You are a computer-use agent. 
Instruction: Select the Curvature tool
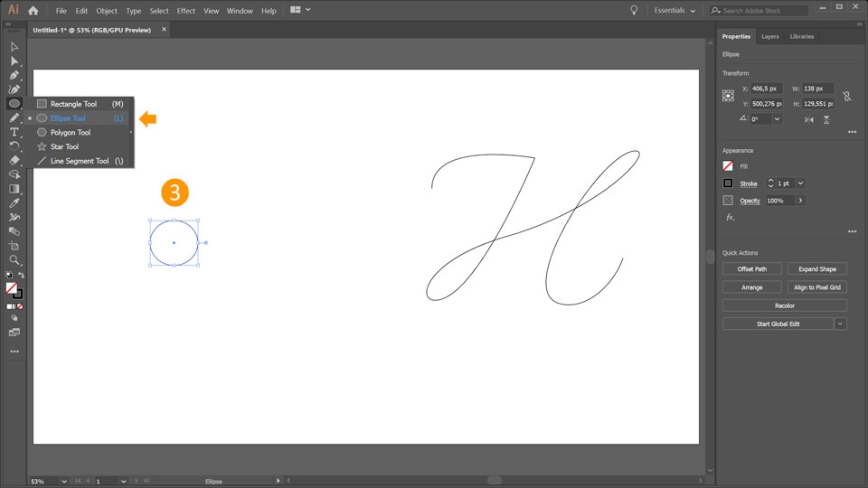14,89
